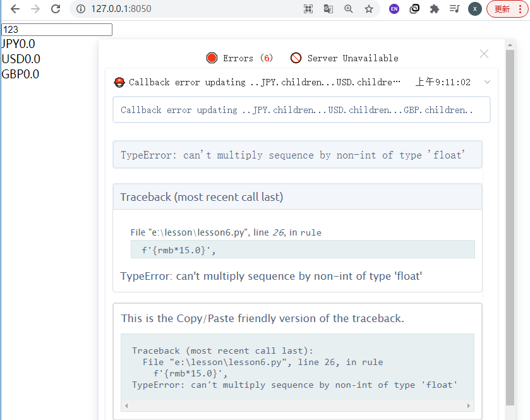Click the code line f'{rmb*15.0}'
This screenshot has width=530, height=420.
tap(303, 249)
